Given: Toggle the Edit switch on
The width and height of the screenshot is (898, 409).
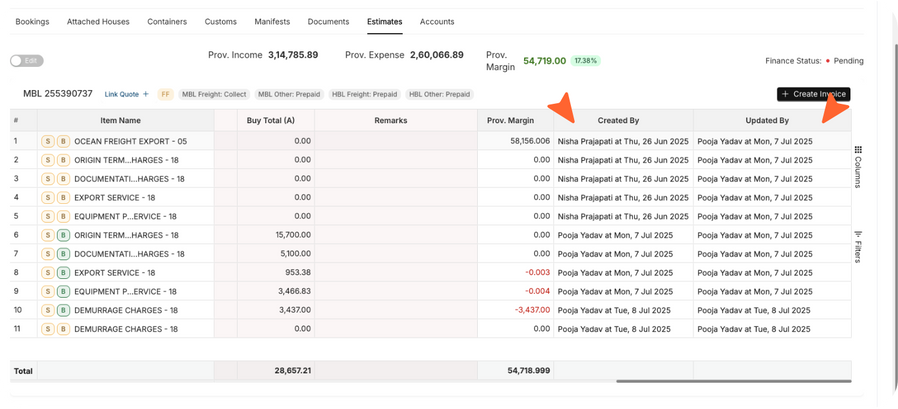Looking at the screenshot, I should (26, 60).
